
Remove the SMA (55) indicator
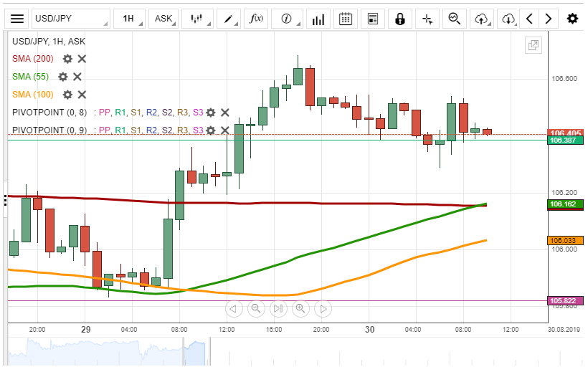77,77
